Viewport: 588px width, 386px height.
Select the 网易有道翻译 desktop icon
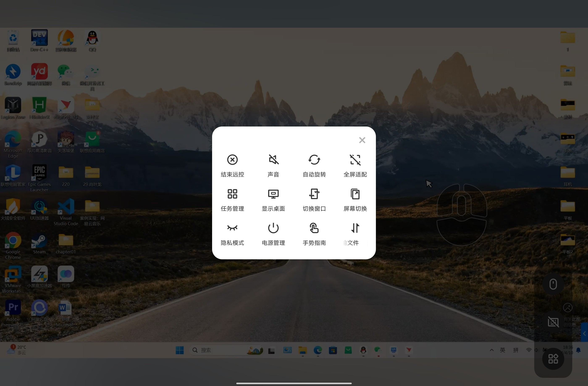(39, 74)
